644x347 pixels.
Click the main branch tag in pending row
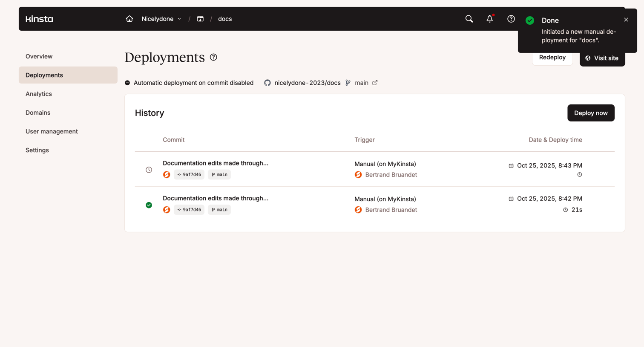(x=219, y=175)
